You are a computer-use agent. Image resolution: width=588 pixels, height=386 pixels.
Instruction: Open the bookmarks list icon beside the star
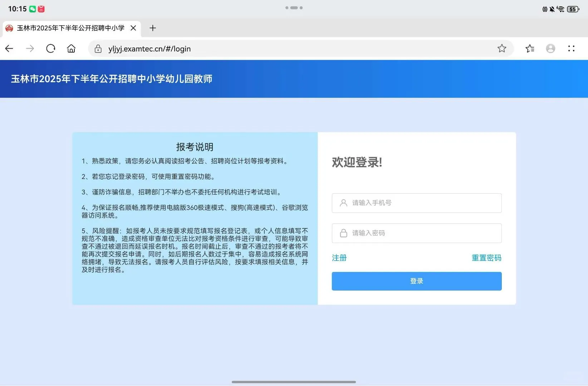pos(530,48)
